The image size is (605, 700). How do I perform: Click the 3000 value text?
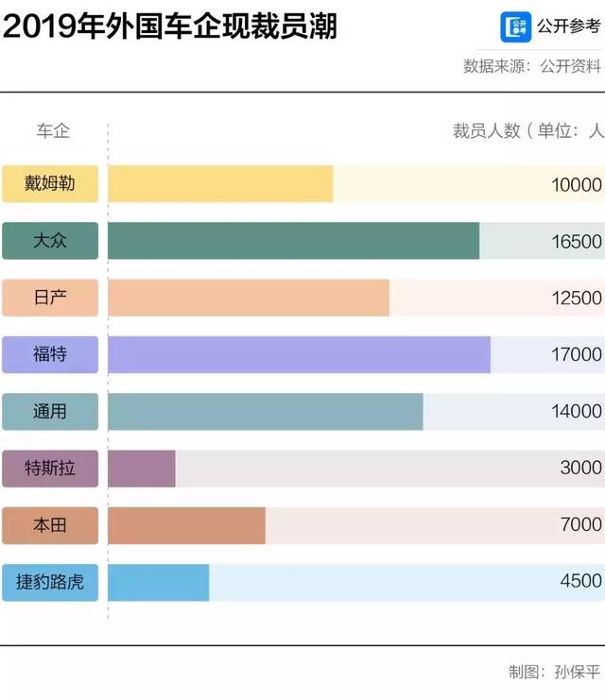click(580, 468)
